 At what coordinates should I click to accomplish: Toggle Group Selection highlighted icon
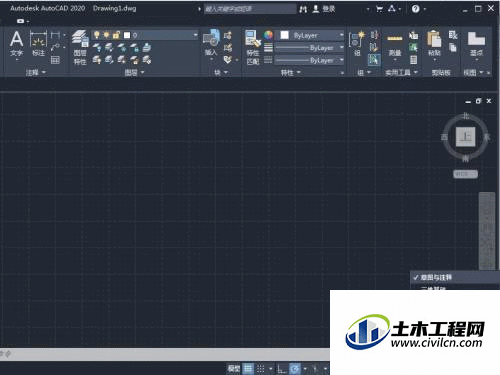click(x=374, y=60)
